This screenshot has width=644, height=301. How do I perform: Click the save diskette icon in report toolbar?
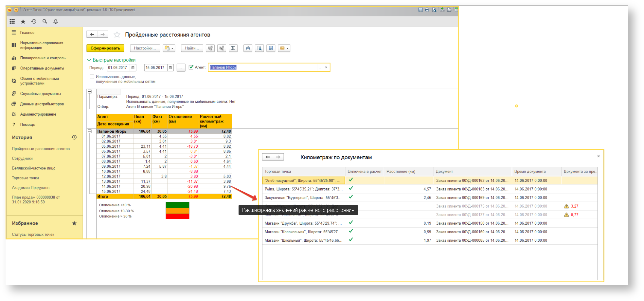271,48
